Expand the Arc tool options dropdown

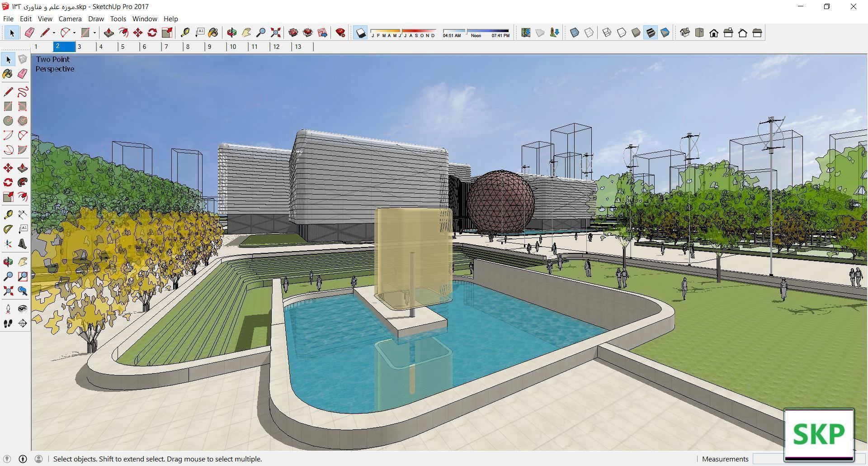point(74,32)
